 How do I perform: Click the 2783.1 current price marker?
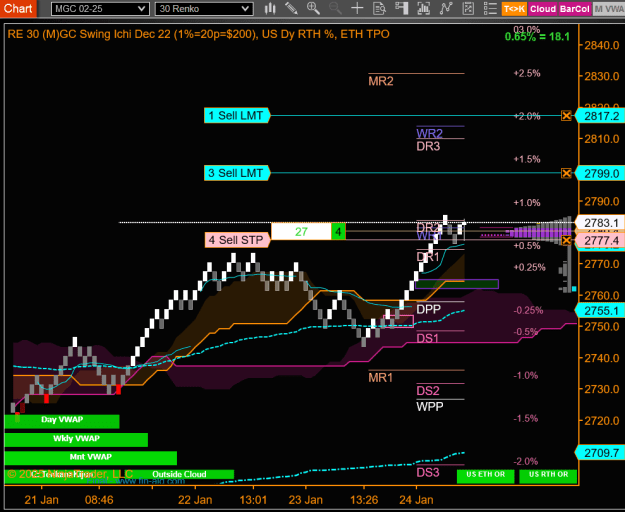tap(601, 222)
